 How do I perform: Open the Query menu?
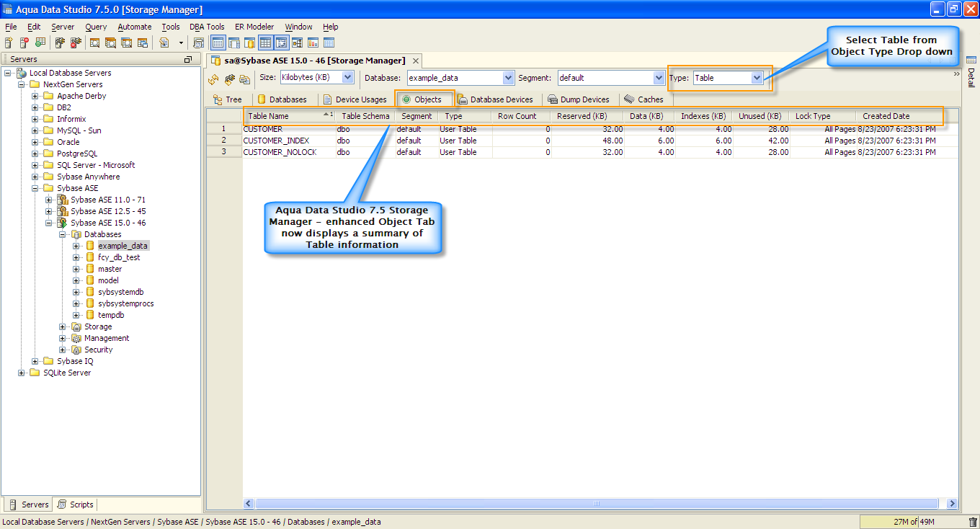tap(96, 27)
